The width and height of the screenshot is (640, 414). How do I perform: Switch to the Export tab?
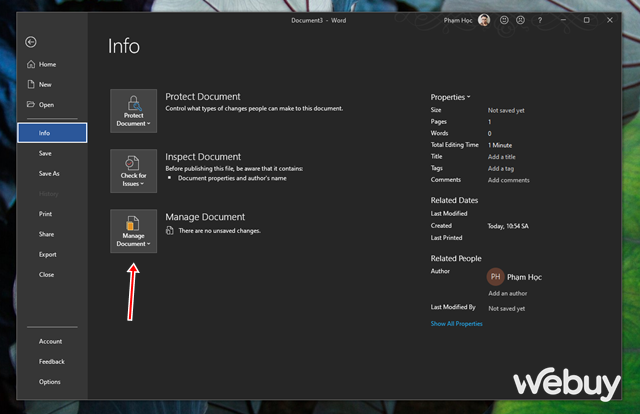click(48, 254)
